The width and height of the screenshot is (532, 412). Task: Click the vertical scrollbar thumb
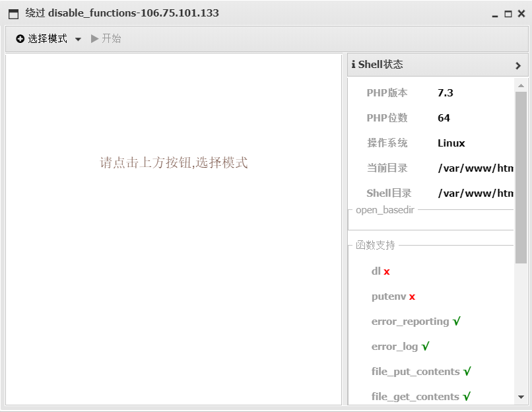tap(521, 178)
